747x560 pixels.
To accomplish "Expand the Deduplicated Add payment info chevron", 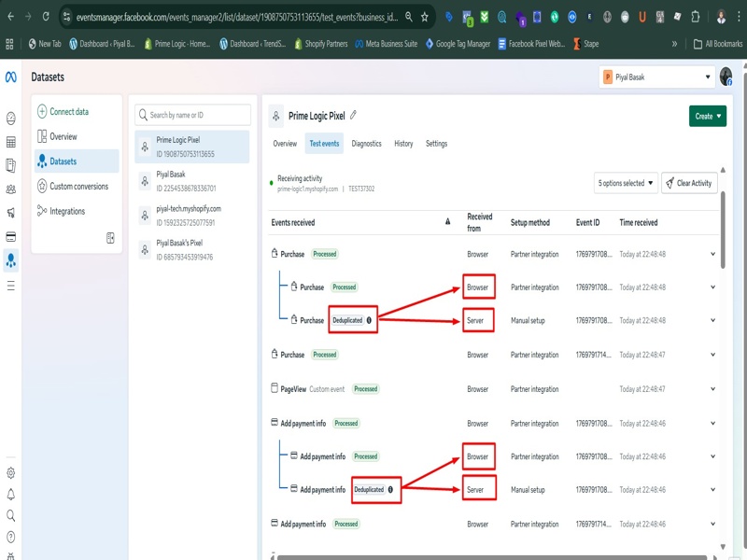I will tap(712, 489).
